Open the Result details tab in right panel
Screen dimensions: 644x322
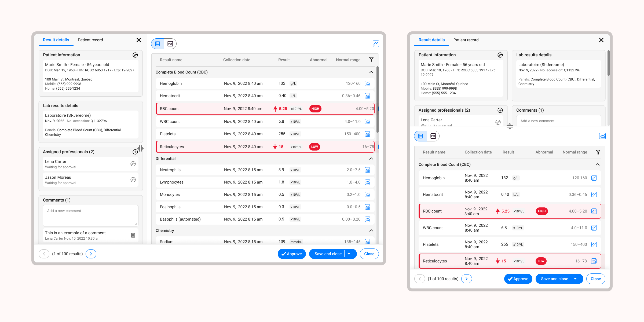tap(431, 40)
